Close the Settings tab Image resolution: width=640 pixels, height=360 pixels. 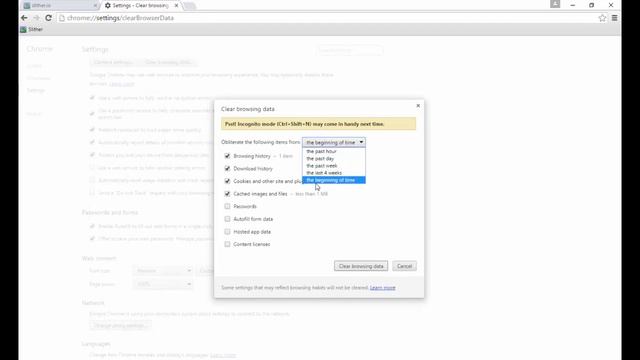pos(176,6)
